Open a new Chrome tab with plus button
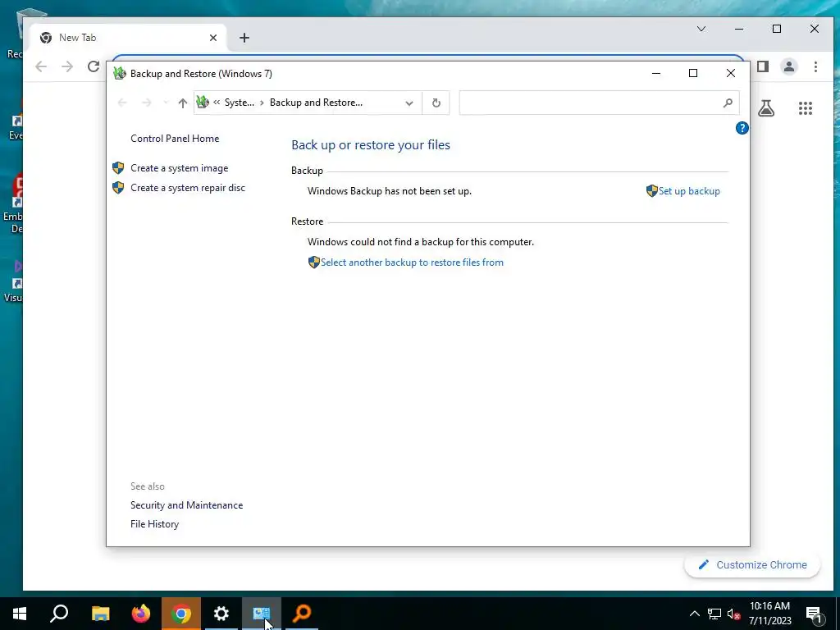This screenshot has width=840, height=630. [244, 38]
